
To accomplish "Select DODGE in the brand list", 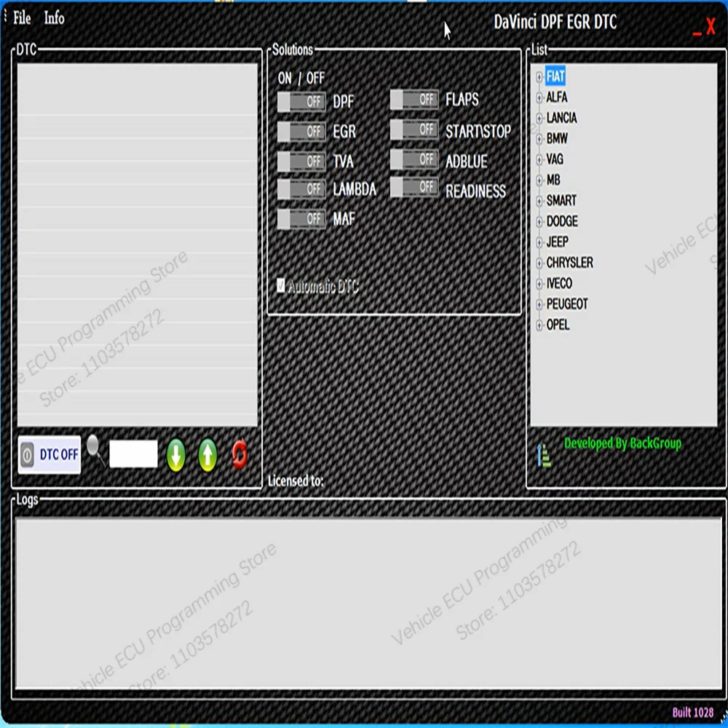I will pos(562,221).
